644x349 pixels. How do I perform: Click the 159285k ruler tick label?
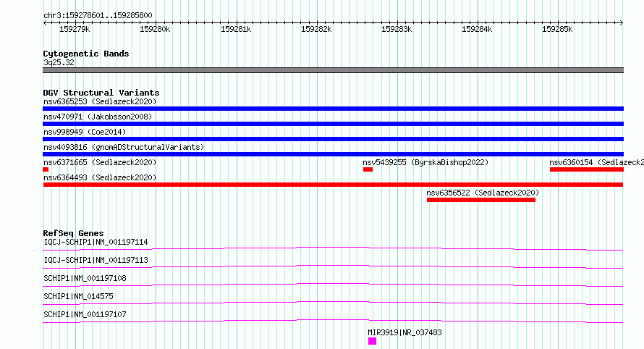coord(557,29)
